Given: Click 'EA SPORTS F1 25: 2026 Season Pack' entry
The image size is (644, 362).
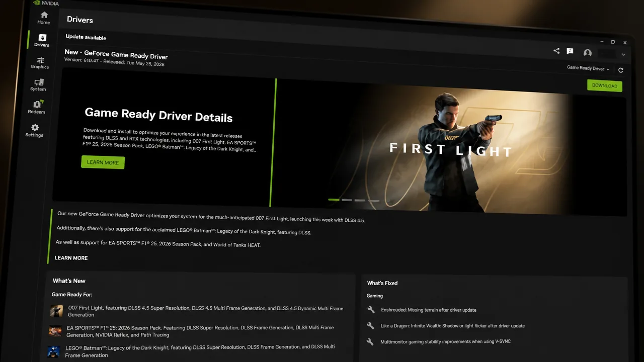Looking at the screenshot, I should (200, 331).
